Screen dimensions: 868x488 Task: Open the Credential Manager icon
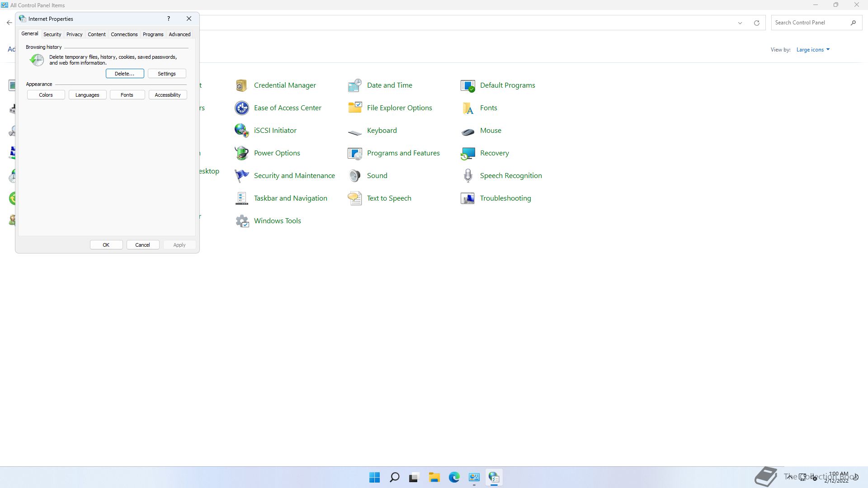point(241,85)
